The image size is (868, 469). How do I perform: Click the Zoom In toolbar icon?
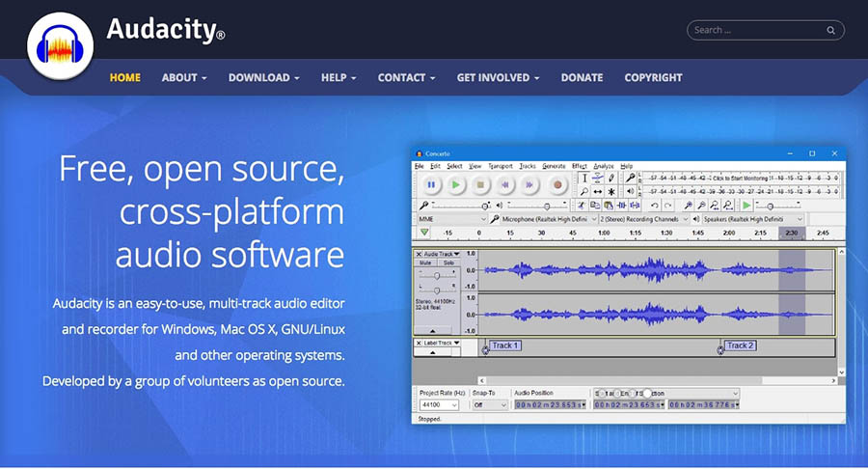[688, 206]
